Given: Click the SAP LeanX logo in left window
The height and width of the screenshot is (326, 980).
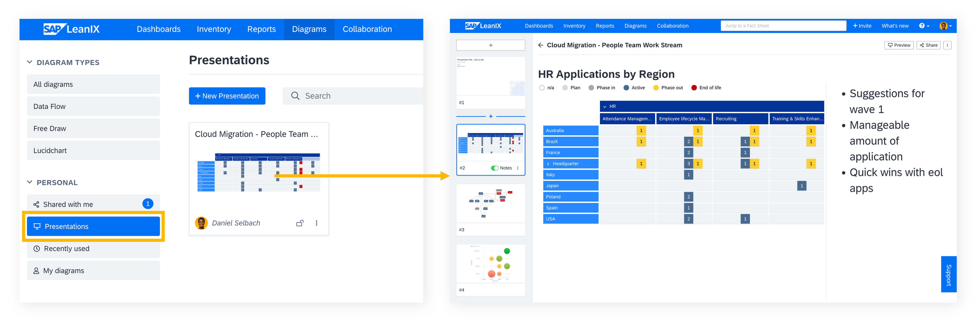Looking at the screenshot, I should (72, 29).
